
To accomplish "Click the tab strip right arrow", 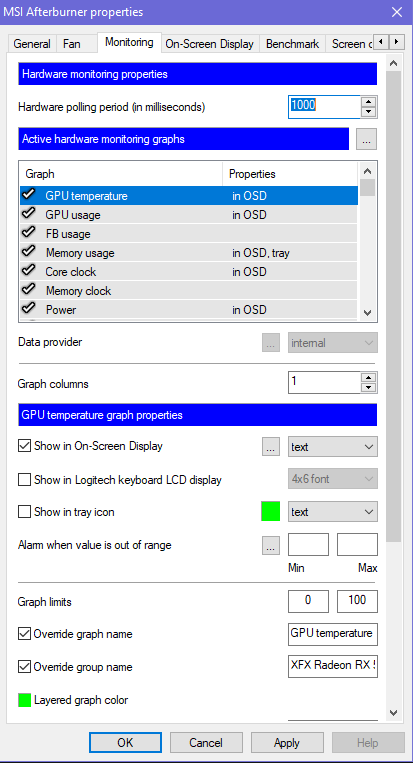I will point(397,42).
